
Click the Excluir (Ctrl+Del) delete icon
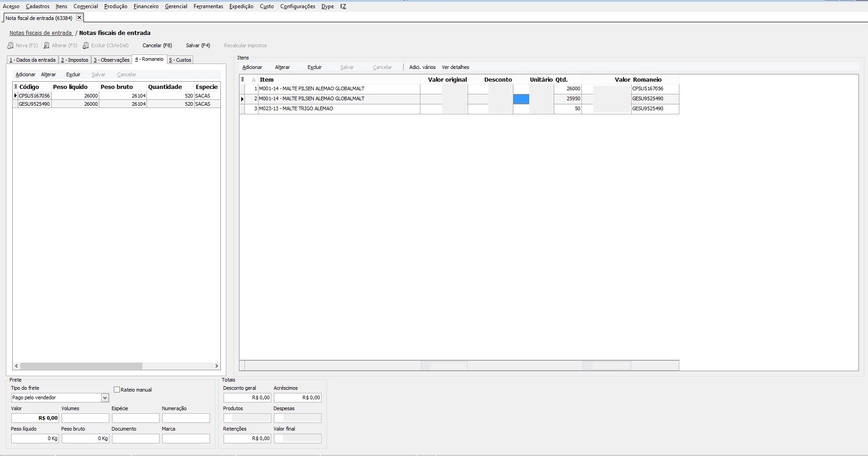point(85,45)
